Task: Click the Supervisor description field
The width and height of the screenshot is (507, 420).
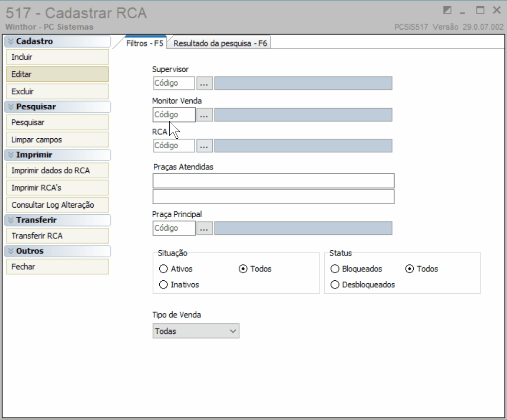Action: click(x=303, y=83)
